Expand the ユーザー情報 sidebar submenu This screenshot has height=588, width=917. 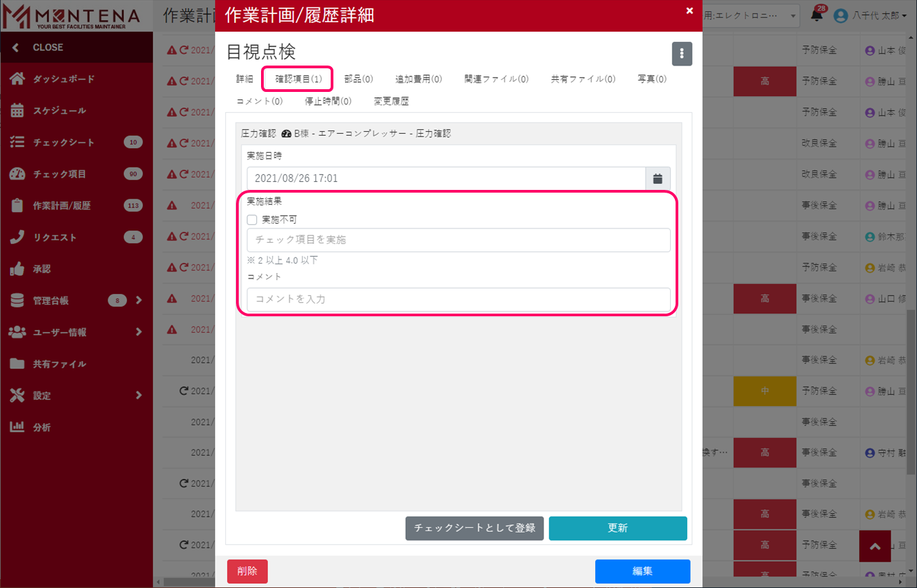(x=138, y=332)
